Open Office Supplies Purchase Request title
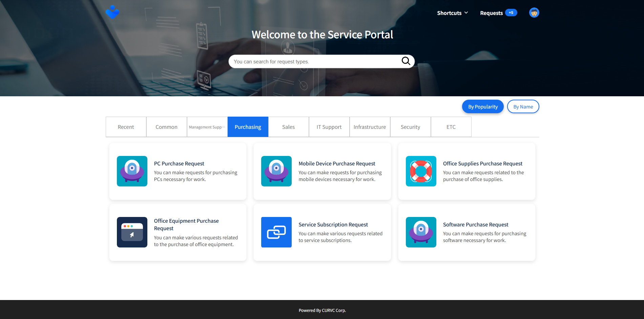The width and height of the screenshot is (644, 319). point(483,163)
